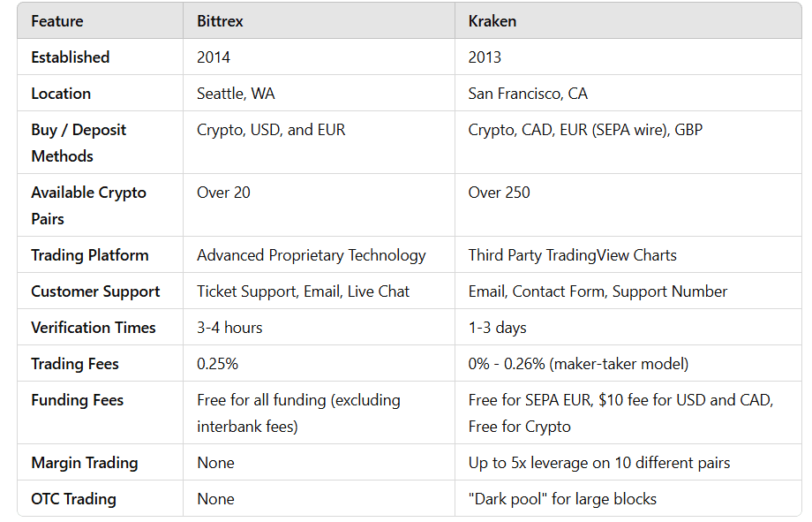Select the Customer Support row label
The height and width of the screenshot is (522, 812).
pyautogui.click(x=95, y=291)
